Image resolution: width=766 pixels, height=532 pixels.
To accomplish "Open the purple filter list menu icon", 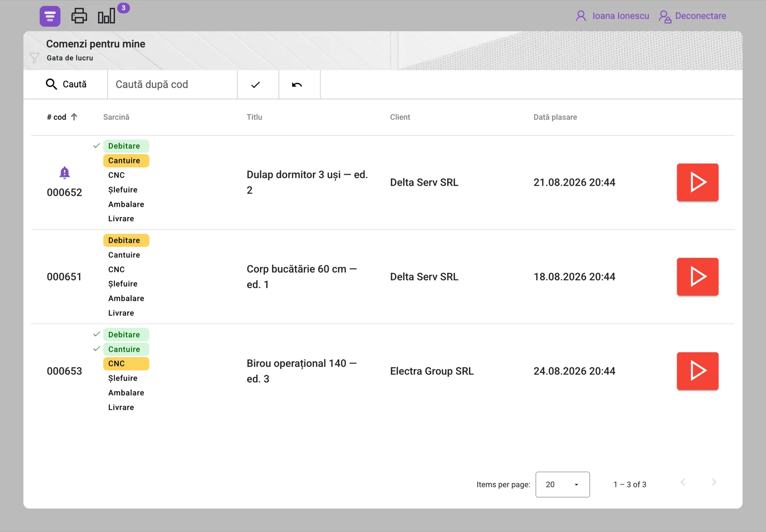I will point(50,16).
